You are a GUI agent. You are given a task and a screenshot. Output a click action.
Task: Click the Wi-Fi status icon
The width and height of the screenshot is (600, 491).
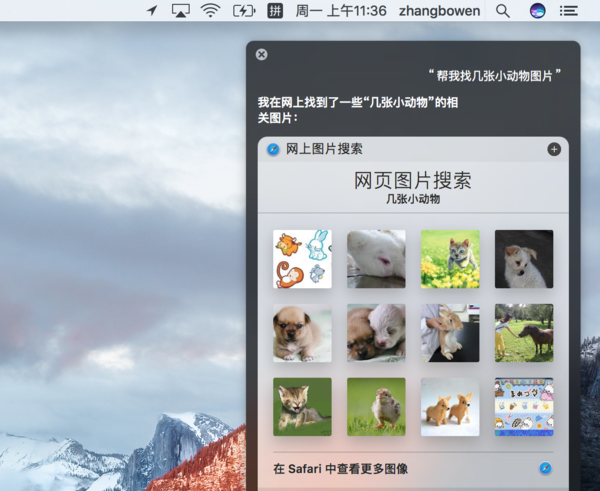point(210,11)
